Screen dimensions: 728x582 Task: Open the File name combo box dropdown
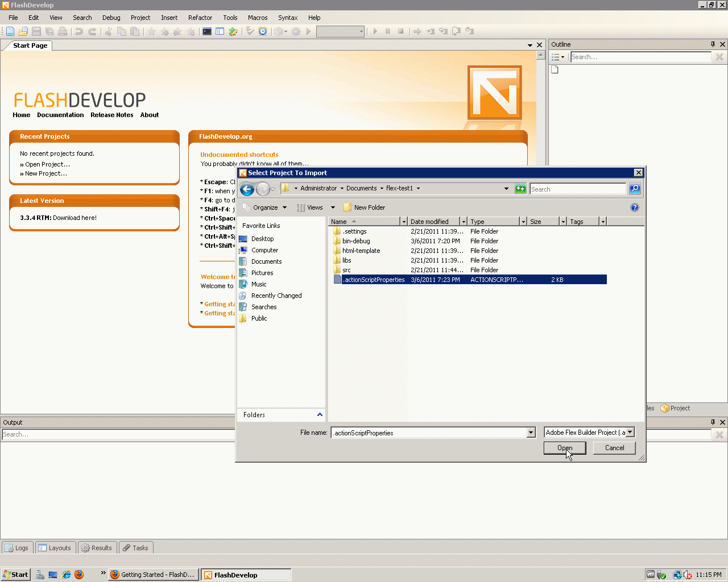click(531, 433)
